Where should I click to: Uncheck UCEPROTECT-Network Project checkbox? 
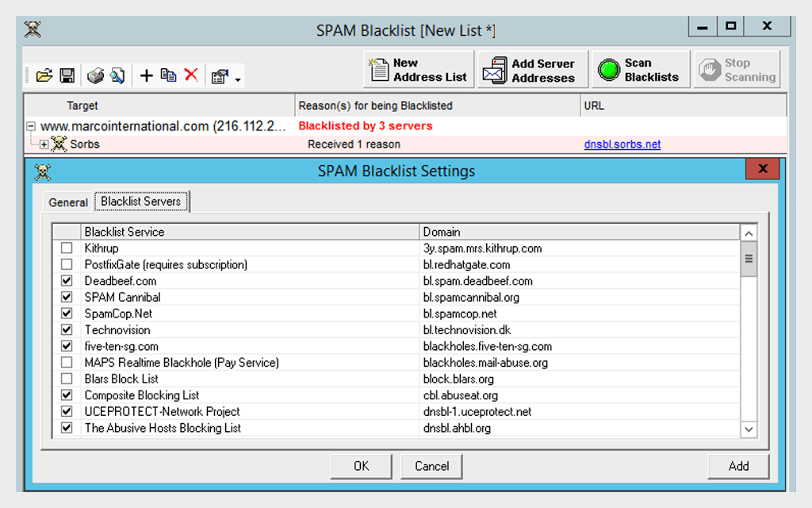pyautogui.click(x=67, y=411)
